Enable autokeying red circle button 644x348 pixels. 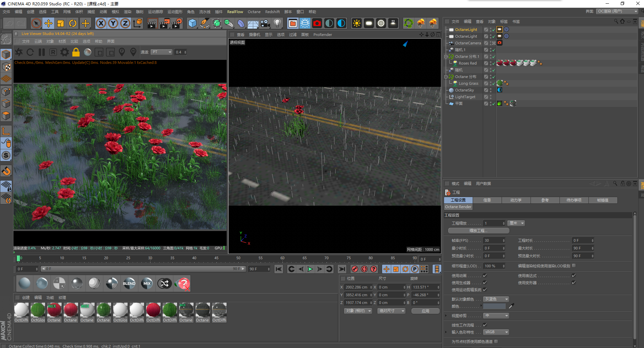click(x=364, y=269)
